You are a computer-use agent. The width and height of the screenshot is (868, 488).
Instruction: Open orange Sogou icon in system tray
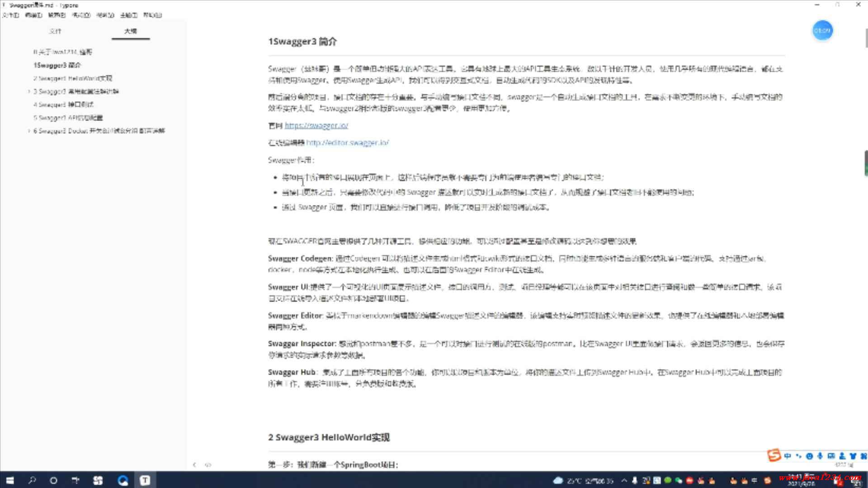[767, 480]
